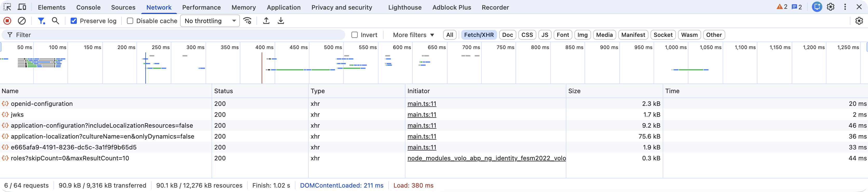The image size is (868, 192).
Task: Open the No throttling dropdown
Action: click(210, 21)
